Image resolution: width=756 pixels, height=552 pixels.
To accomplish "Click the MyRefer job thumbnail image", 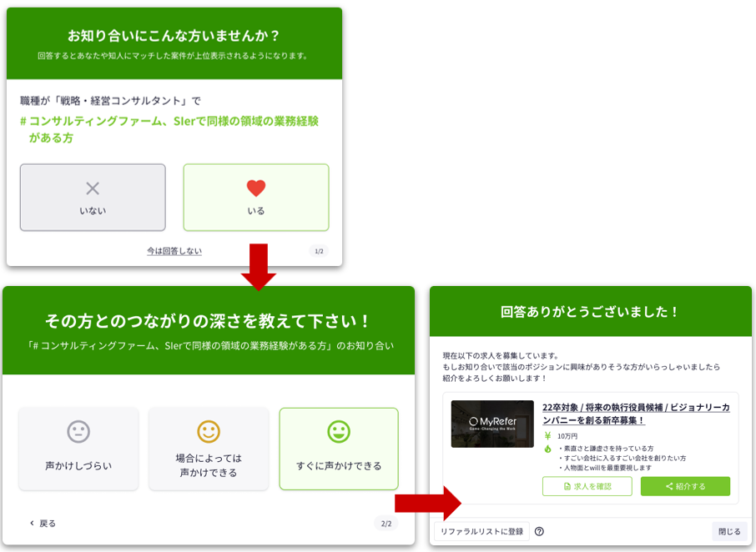I will pos(491,424).
